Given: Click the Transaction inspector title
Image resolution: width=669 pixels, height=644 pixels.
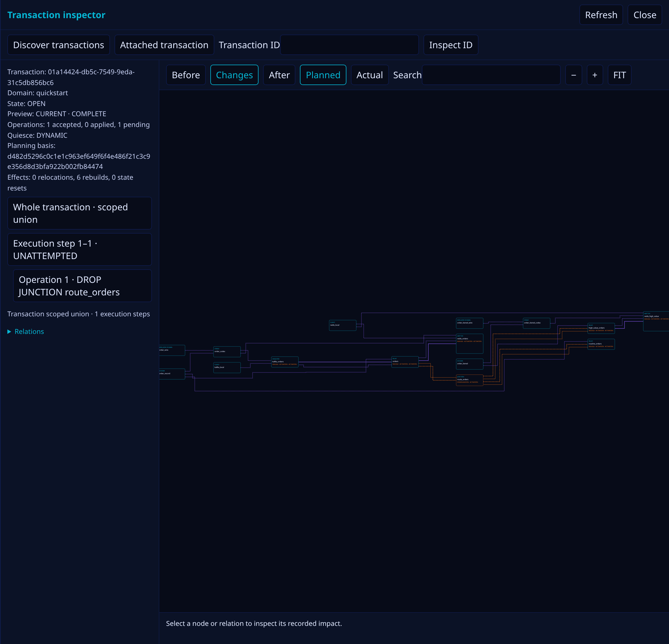Looking at the screenshot, I should click(56, 15).
